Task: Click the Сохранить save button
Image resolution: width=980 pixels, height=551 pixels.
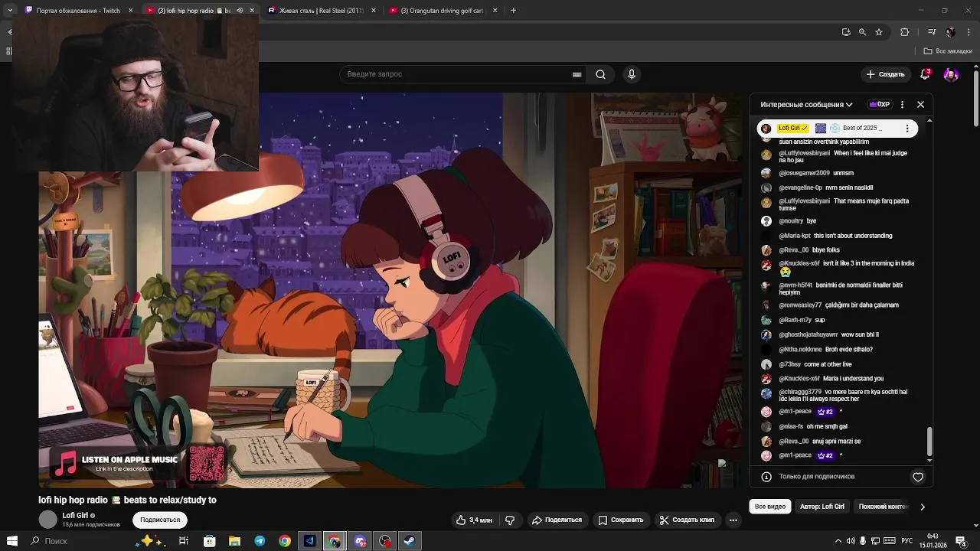Action: pos(621,520)
